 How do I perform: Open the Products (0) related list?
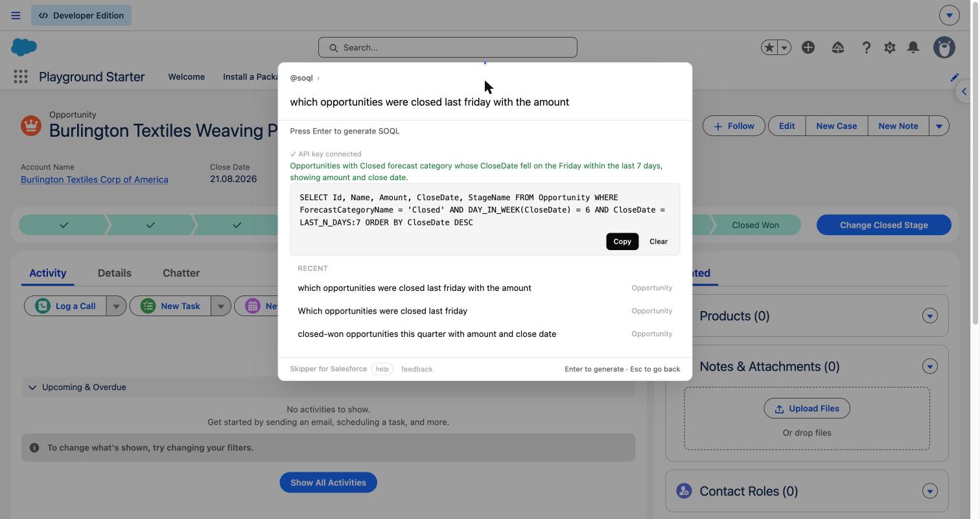click(x=735, y=316)
